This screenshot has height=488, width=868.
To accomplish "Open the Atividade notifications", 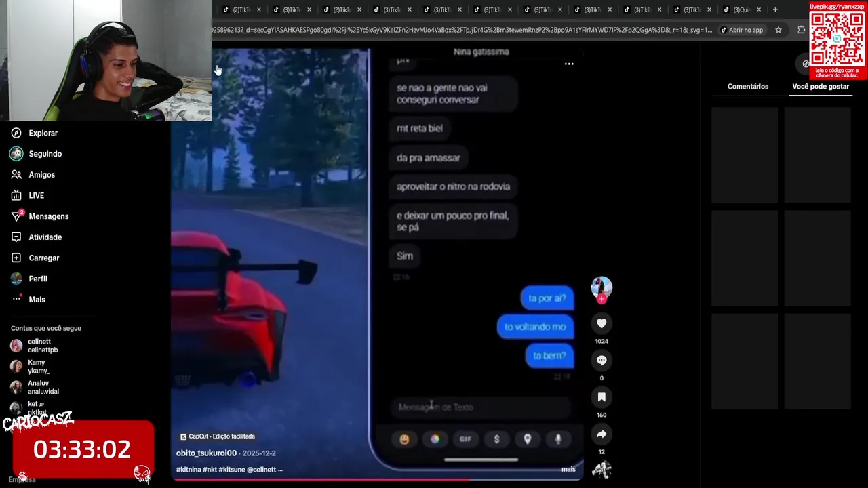I will coord(45,237).
